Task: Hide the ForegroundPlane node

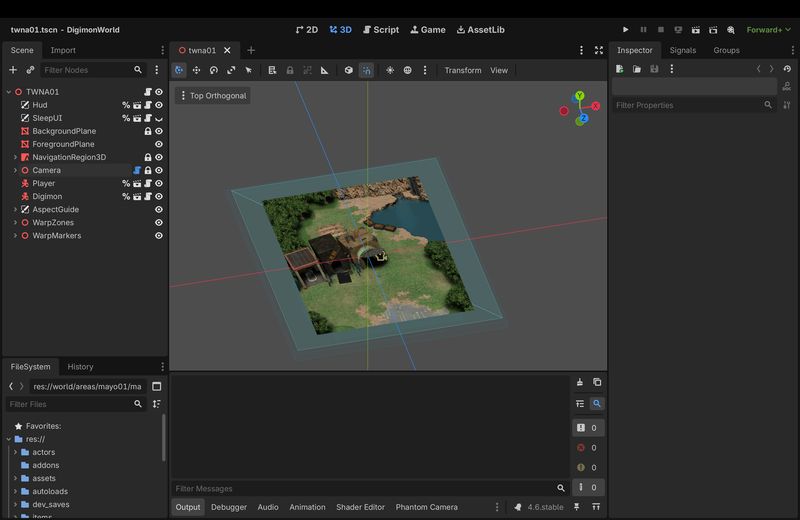Action: point(159,144)
